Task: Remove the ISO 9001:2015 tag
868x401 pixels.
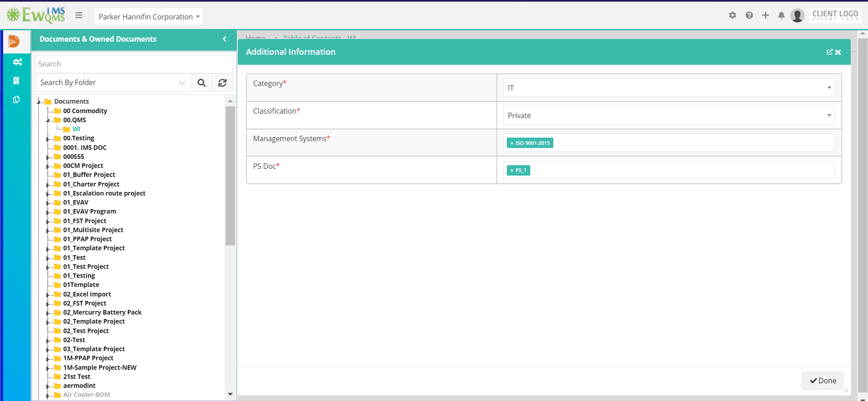Action: coord(512,143)
